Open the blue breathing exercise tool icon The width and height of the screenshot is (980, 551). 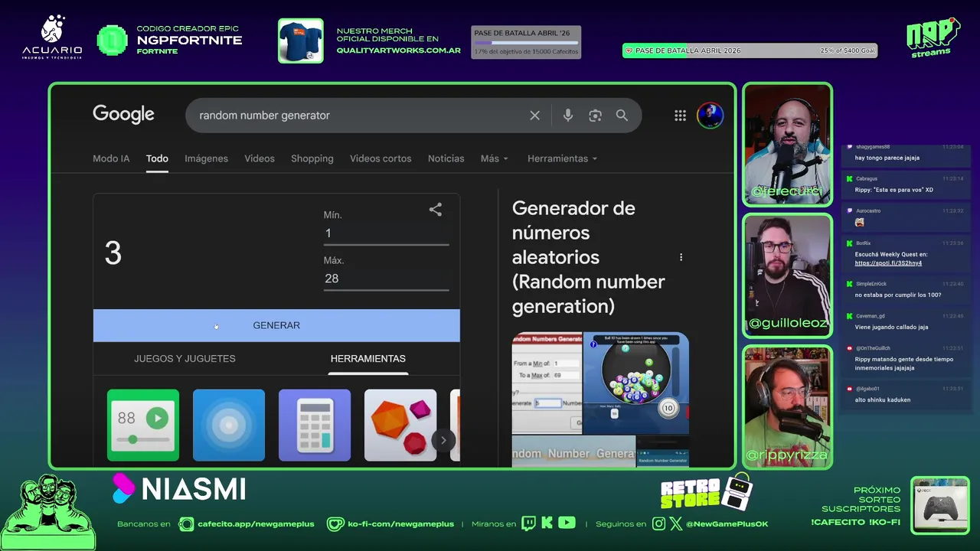pos(229,425)
